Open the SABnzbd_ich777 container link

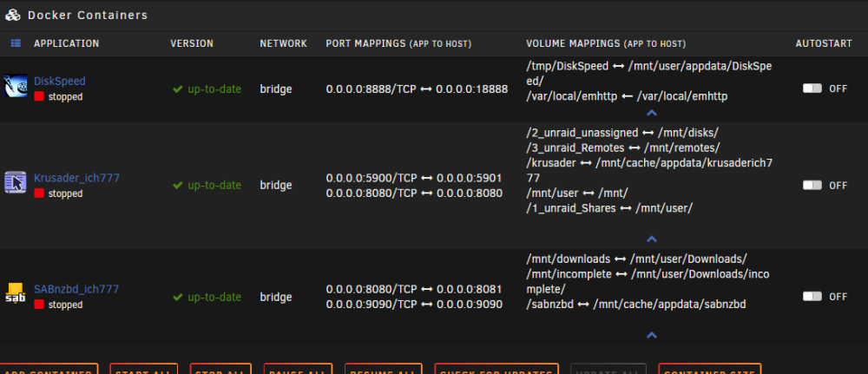click(76, 289)
